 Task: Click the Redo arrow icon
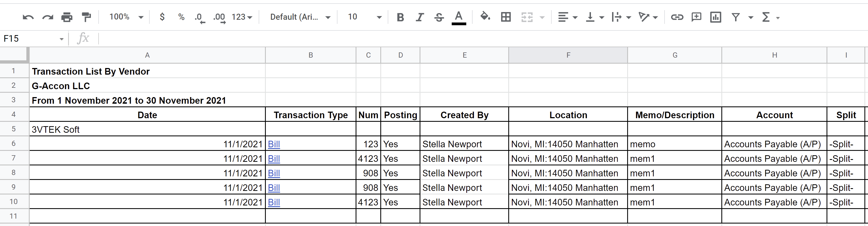pos(48,17)
